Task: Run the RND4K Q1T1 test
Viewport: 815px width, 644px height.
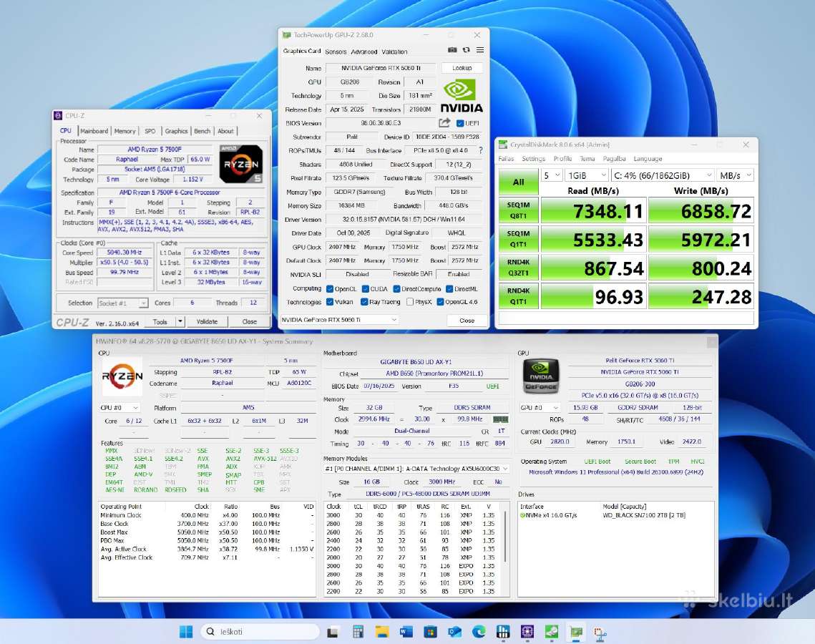Action: pyautogui.click(x=518, y=296)
